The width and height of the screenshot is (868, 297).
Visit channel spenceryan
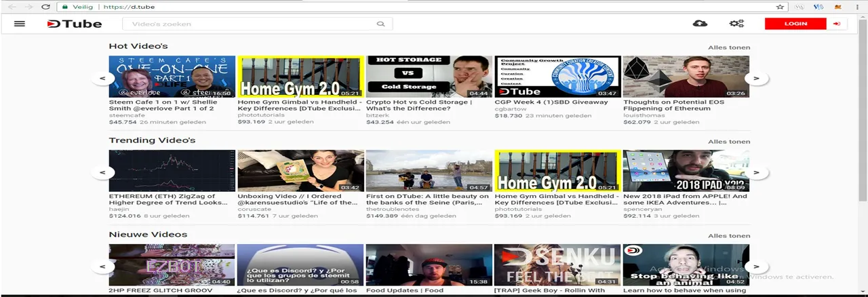tap(644, 210)
